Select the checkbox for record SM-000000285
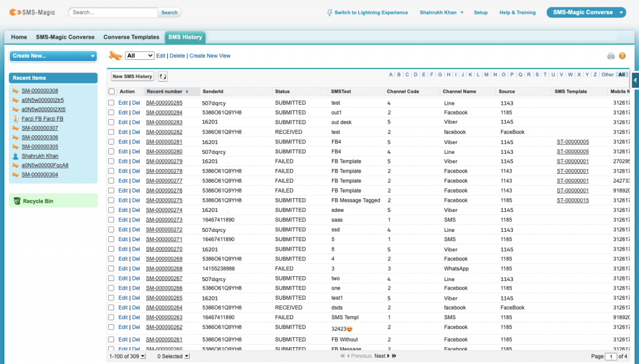 (x=112, y=102)
